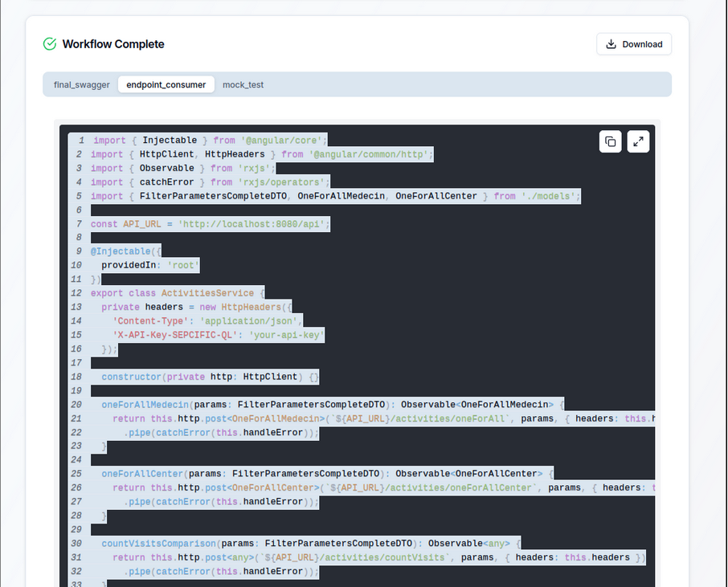This screenshot has width=728, height=587.
Task: Click the oneForAllMedecin method name
Action: (x=145, y=405)
